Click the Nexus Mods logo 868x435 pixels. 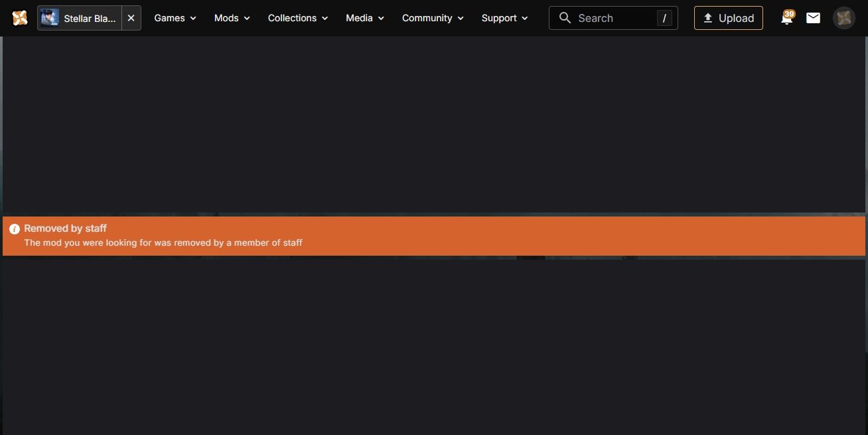pos(20,18)
